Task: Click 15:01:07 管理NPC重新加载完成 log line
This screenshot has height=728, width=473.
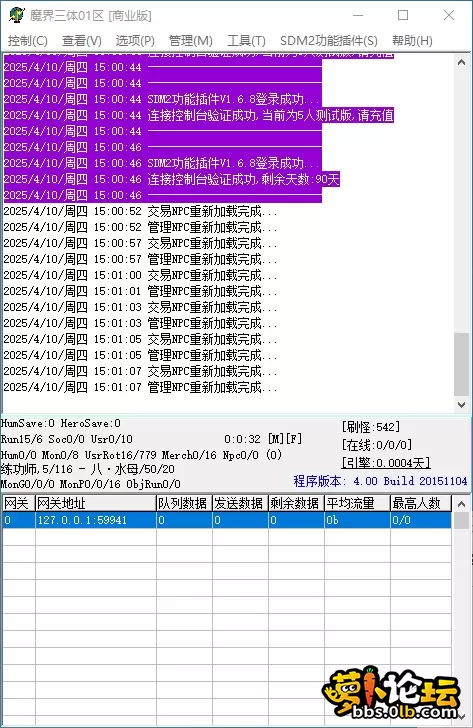Action: (140, 387)
